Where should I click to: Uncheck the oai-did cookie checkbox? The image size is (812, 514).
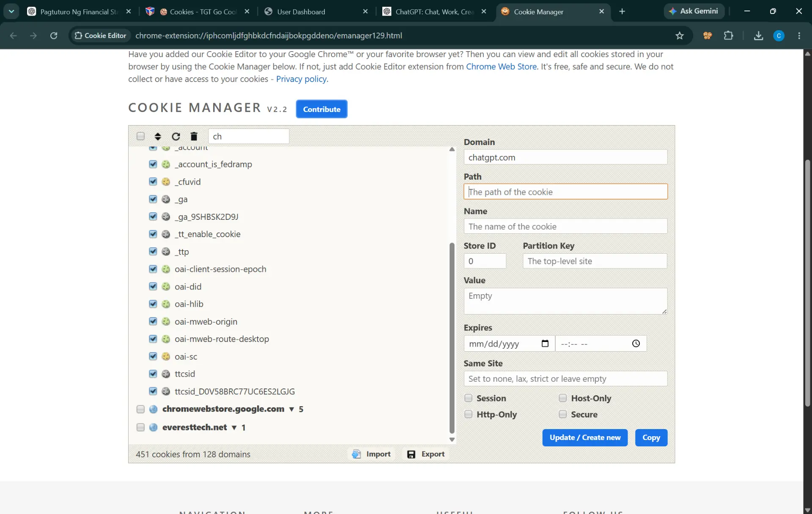(153, 286)
